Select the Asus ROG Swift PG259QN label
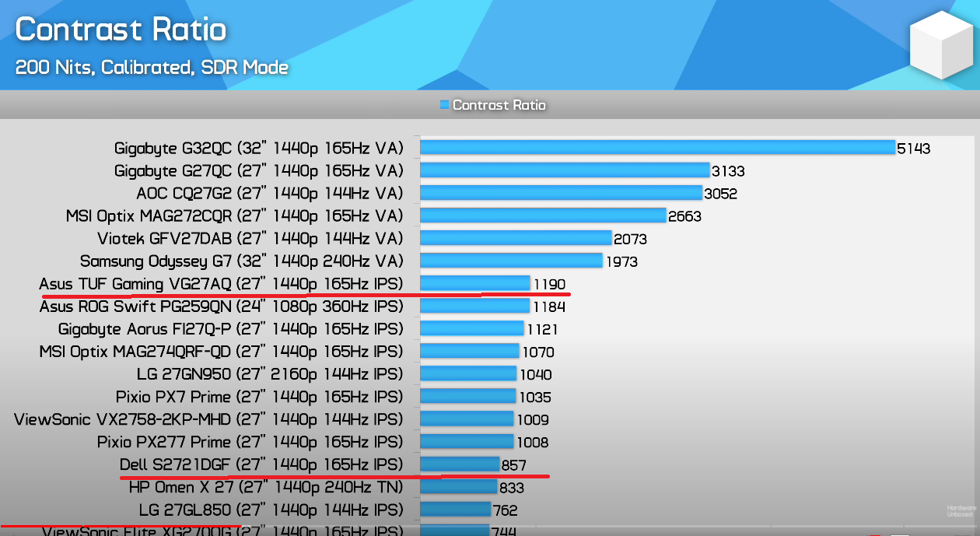 [x=222, y=307]
